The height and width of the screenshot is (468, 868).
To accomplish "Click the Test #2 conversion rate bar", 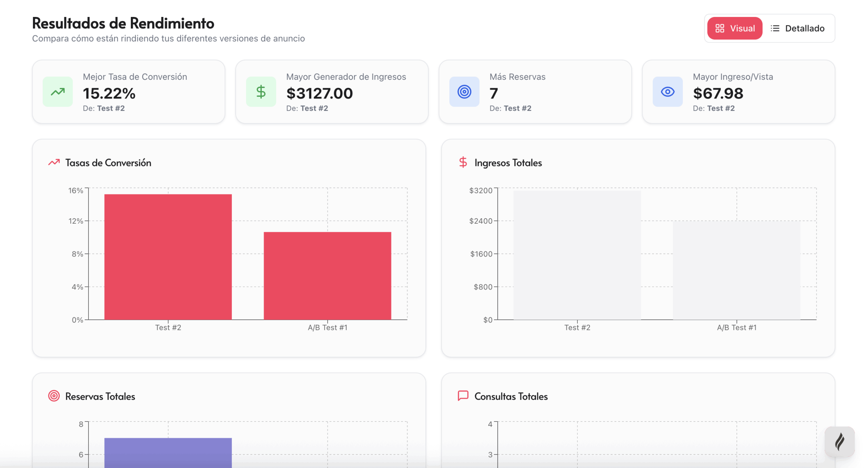I will [x=168, y=257].
